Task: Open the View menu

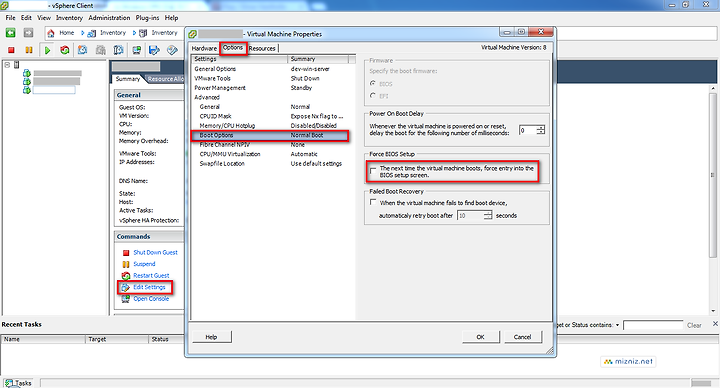Action: click(x=44, y=18)
